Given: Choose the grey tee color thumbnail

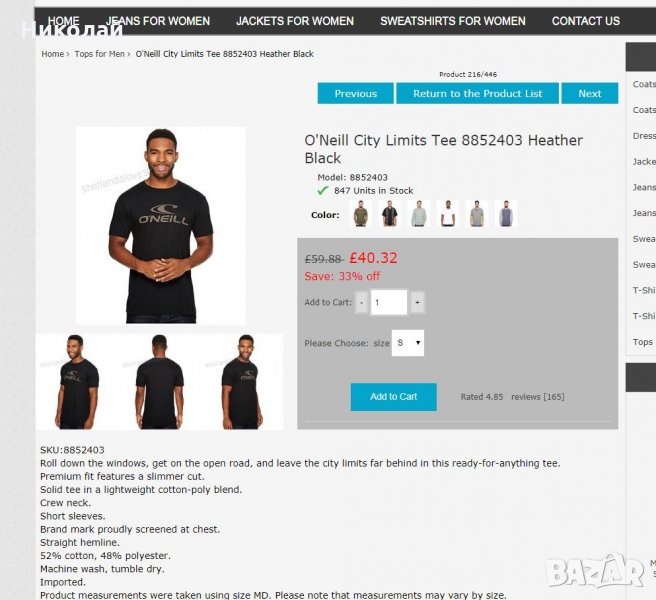Looking at the screenshot, I should coord(477,213).
